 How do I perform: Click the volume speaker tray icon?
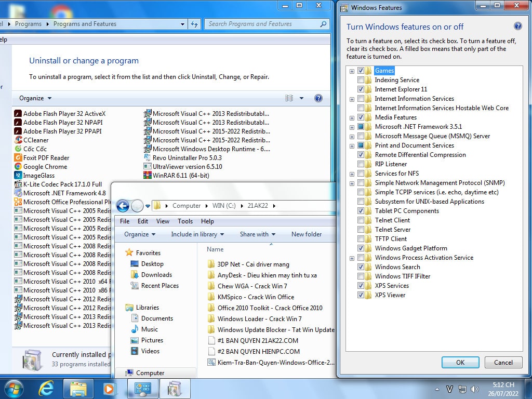474,389
